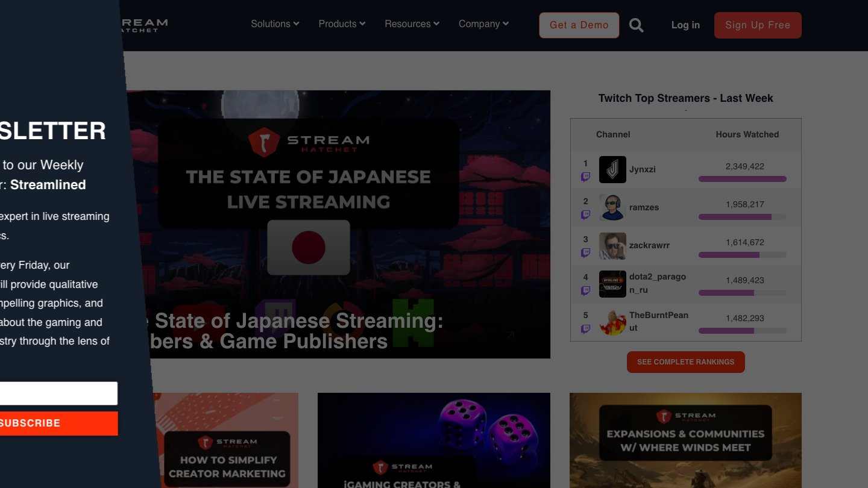Click Twitch icon under rank 2
Viewport: 868px width, 488px height.
pos(585,214)
